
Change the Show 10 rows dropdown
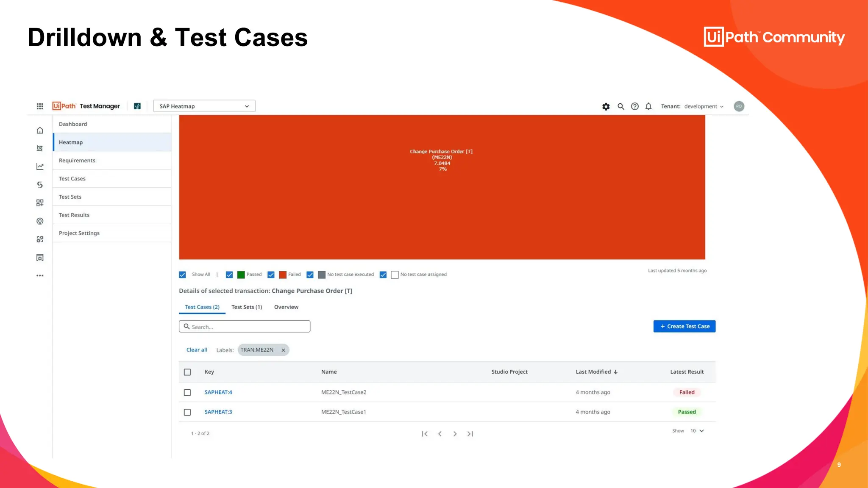click(697, 431)
